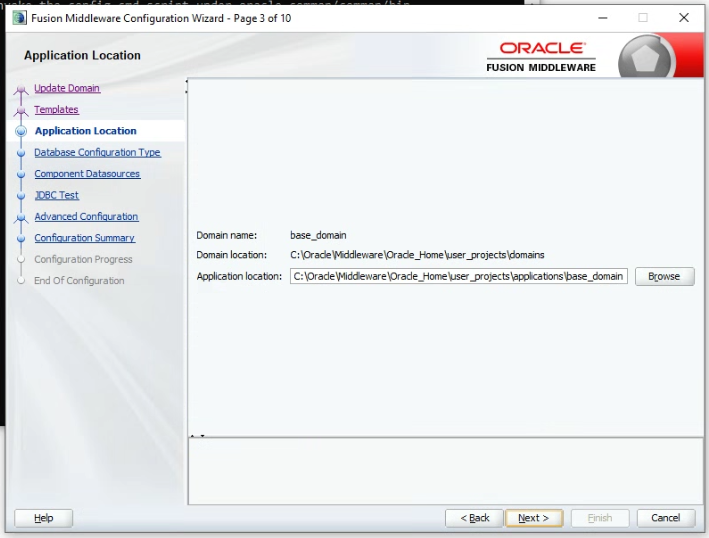Click the 'Application location:' label
Viewport: 709px width, 538px height.
click(x=239, y=276)
